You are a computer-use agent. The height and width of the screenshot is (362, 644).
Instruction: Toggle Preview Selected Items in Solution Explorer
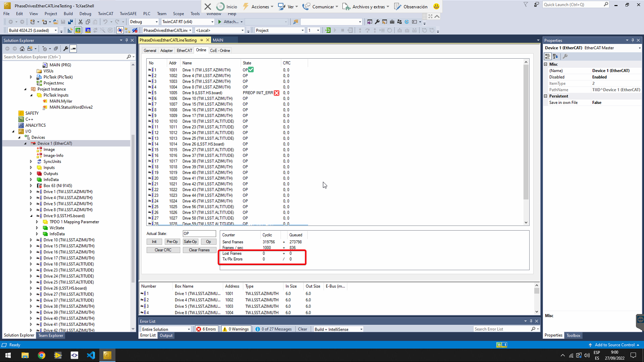(73, 49)
